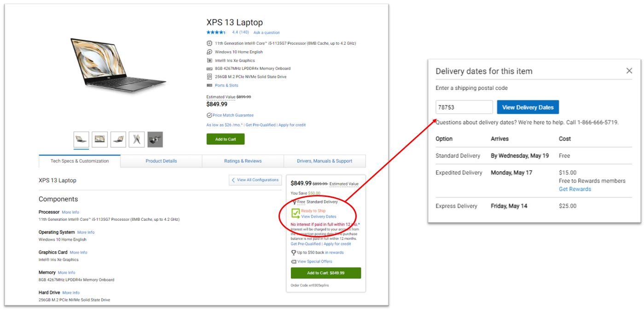Click the View All Configurations chevron button
The image size is (644, 313).
(255, 180)
